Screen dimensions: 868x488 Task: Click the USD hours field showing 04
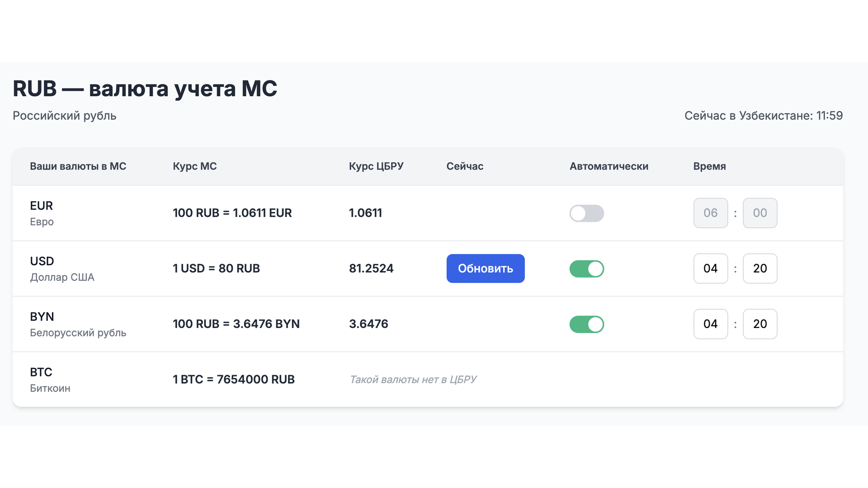point(710,268)
